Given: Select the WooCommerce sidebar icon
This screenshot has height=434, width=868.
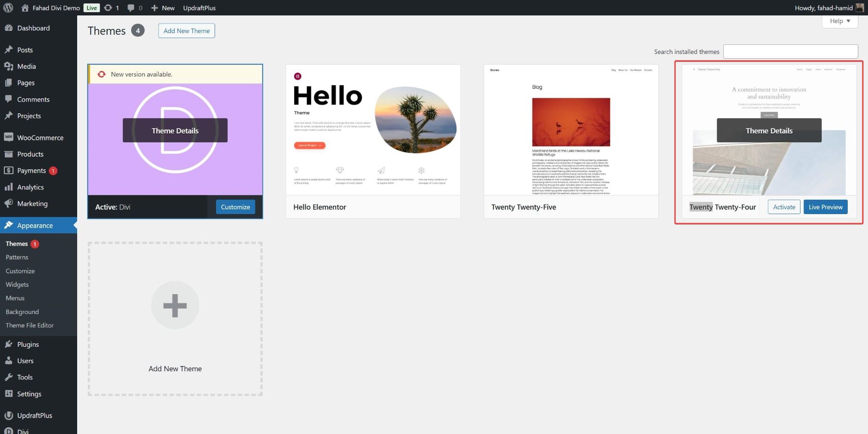Looking at the screenshot, I should [10, 137].
